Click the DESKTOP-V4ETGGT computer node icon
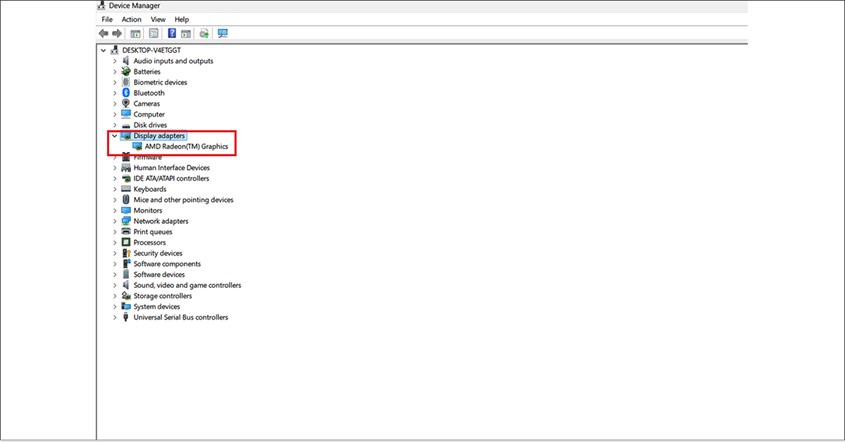Screen dimensions: 845x442 [x=114, y=50]
